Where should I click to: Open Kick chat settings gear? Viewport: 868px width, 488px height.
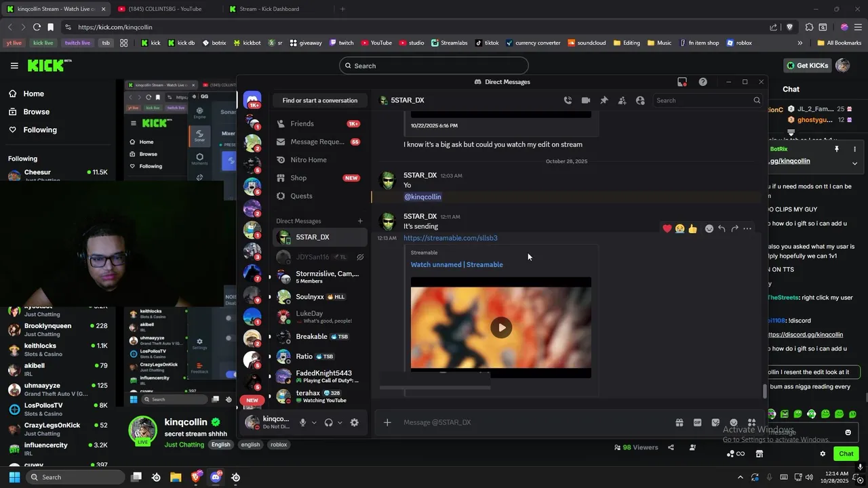point(823,454)
